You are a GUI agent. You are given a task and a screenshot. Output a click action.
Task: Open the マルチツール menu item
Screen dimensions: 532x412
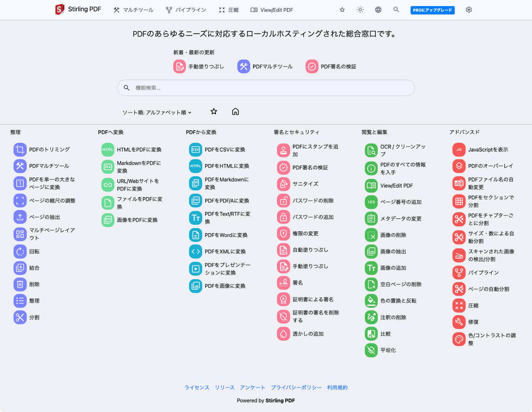coord(133,10)
